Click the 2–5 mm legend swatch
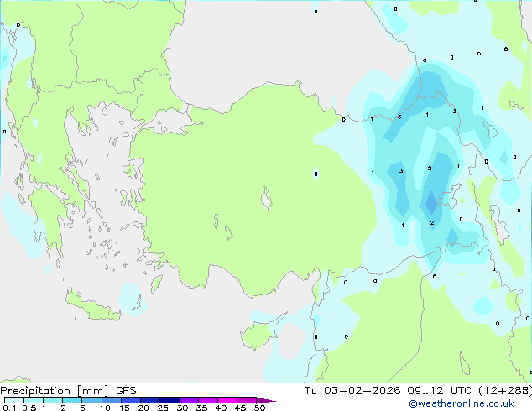532x411 pixels. click(x=72, y=400)
